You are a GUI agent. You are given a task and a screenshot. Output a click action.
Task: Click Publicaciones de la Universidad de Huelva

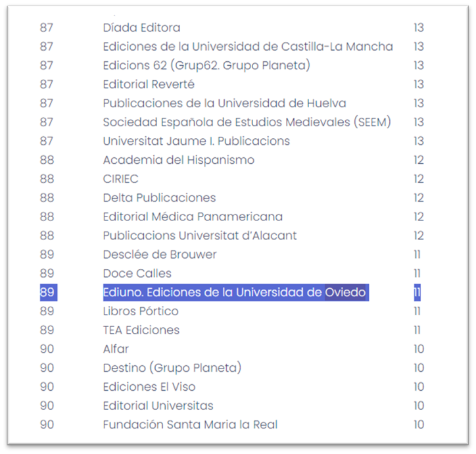coord(224,103)
